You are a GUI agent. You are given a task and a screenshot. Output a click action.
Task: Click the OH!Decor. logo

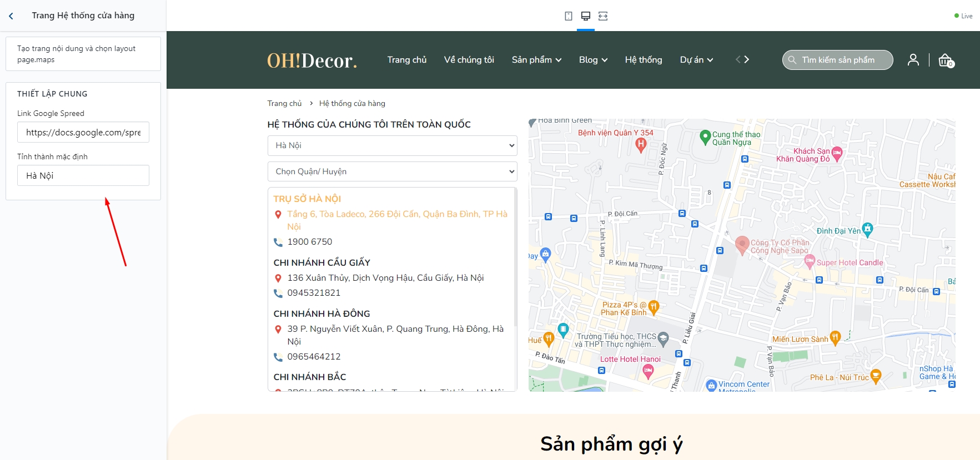tap(312, 60)
